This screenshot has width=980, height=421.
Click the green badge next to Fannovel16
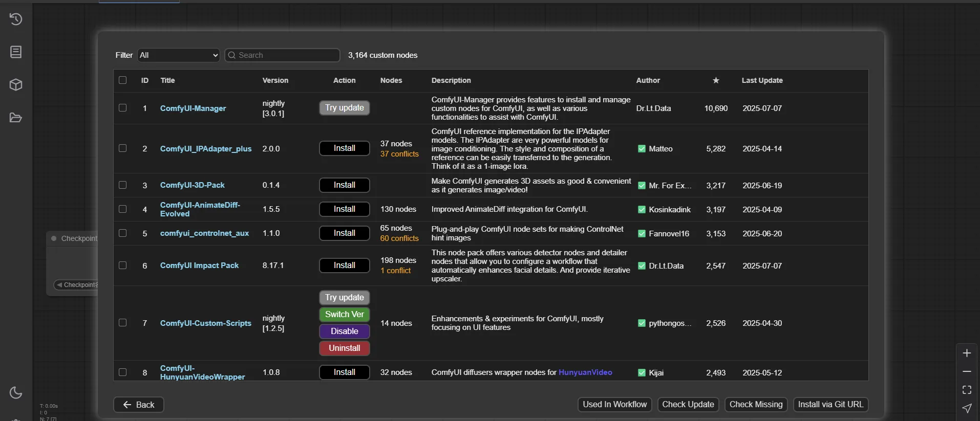pos(642,234)
